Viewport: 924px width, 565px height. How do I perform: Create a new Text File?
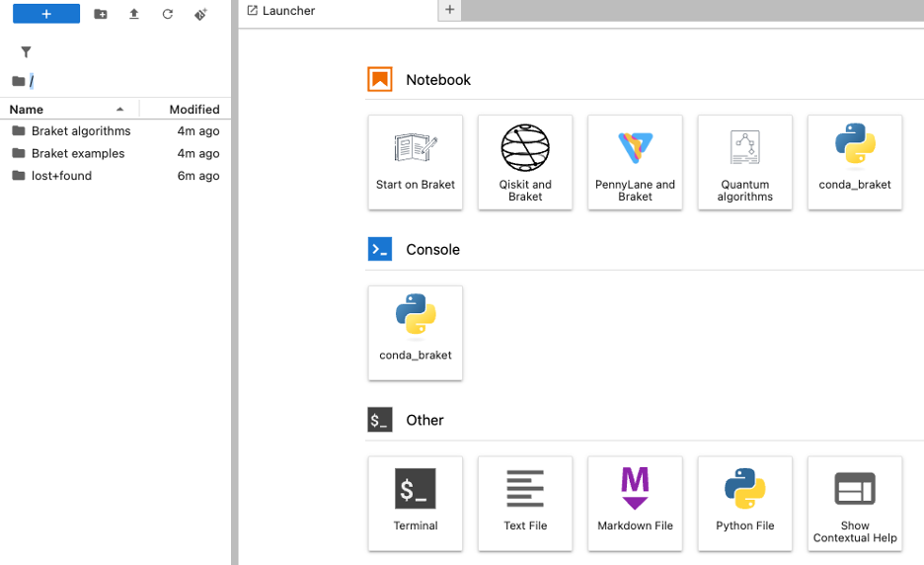[525, 503]
